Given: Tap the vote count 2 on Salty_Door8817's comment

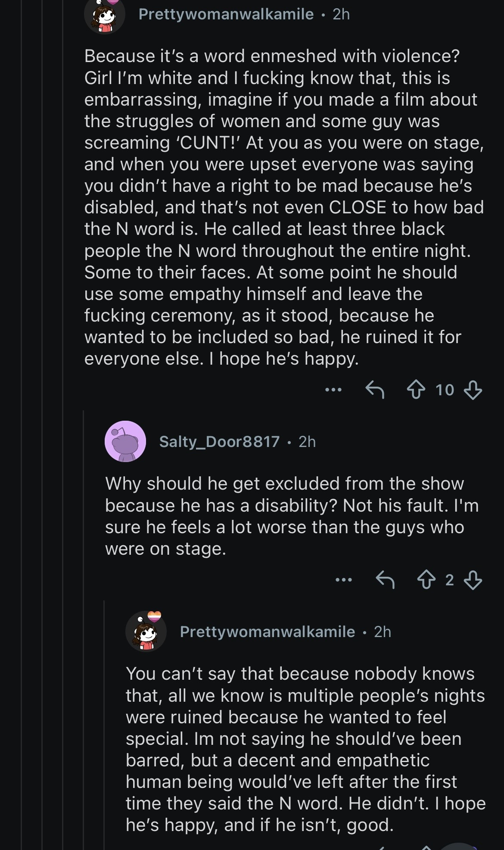Looking at the screenshot, I should pyautogui.click(x=449, y=580).
